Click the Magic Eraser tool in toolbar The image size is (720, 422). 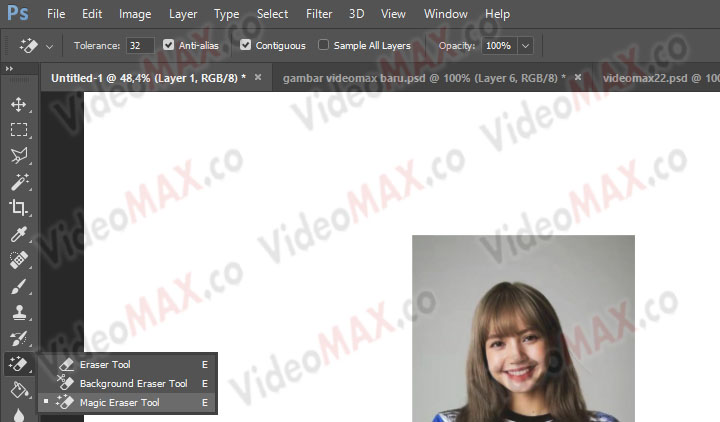pos(19,364)
